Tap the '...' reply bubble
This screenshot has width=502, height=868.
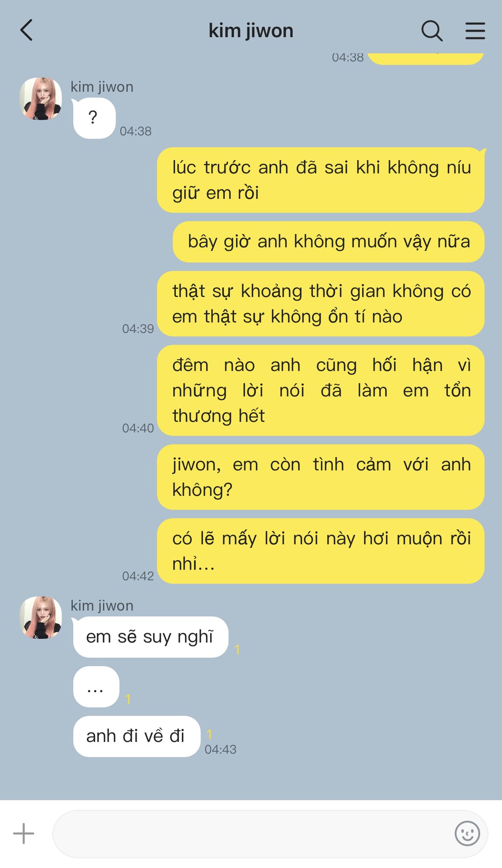tap(96, 687)
